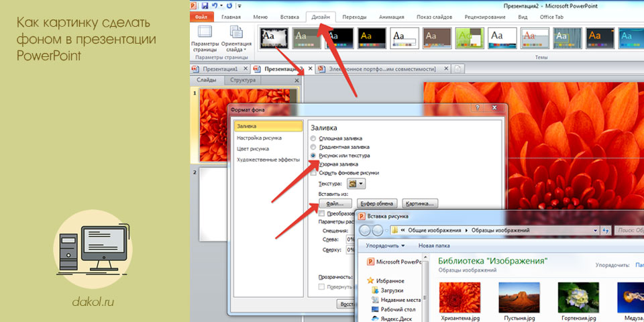Apply the green Aa theme thumbnail

point(470,38)
